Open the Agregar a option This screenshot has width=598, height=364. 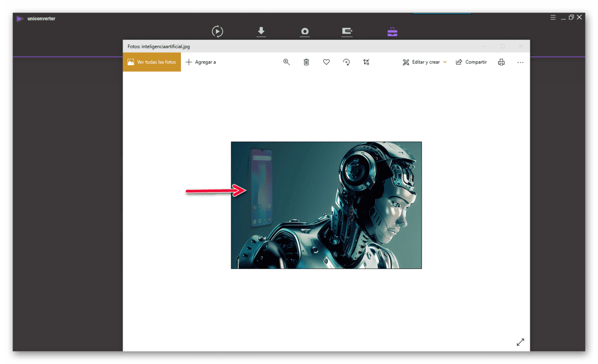(x=201, y=62)
